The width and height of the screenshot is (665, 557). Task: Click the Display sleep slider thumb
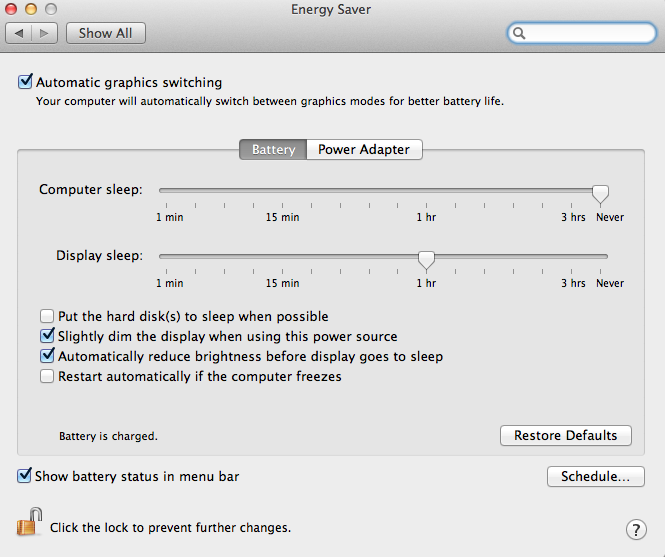click(x=426, y=260)
